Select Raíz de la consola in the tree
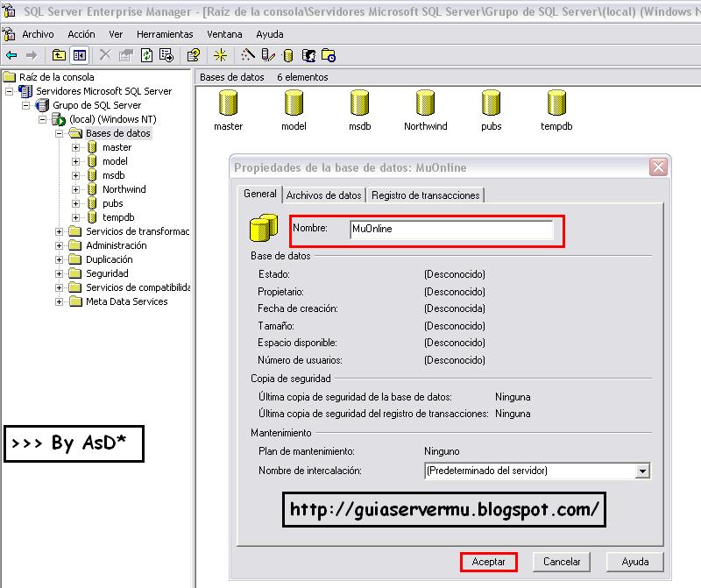The width and height of the screenshot is (701, 588). [x=57, y=77]
